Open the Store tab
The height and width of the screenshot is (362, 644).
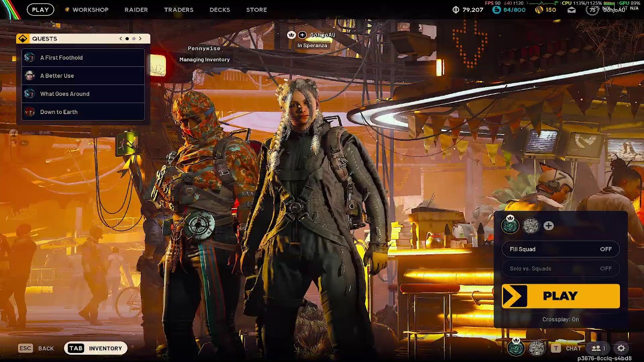coord(257,10)
